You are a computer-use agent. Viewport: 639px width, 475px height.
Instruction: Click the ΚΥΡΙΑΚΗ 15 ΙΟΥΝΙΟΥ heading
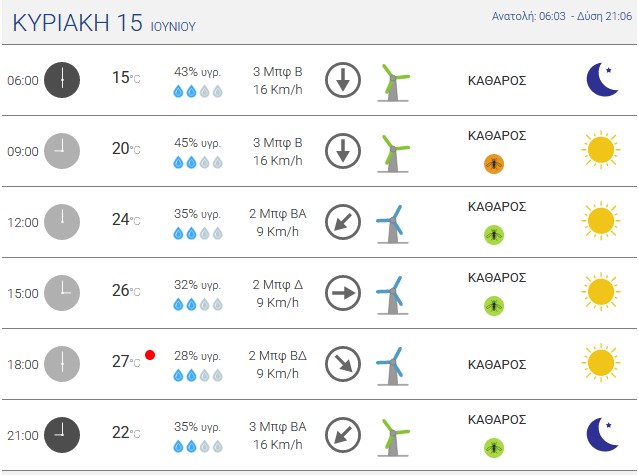(x=104, y=23)
